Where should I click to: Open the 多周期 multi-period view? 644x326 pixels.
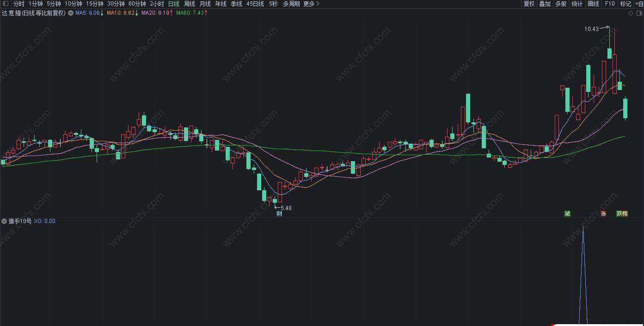pyautogui.click(x=291, y=4)
